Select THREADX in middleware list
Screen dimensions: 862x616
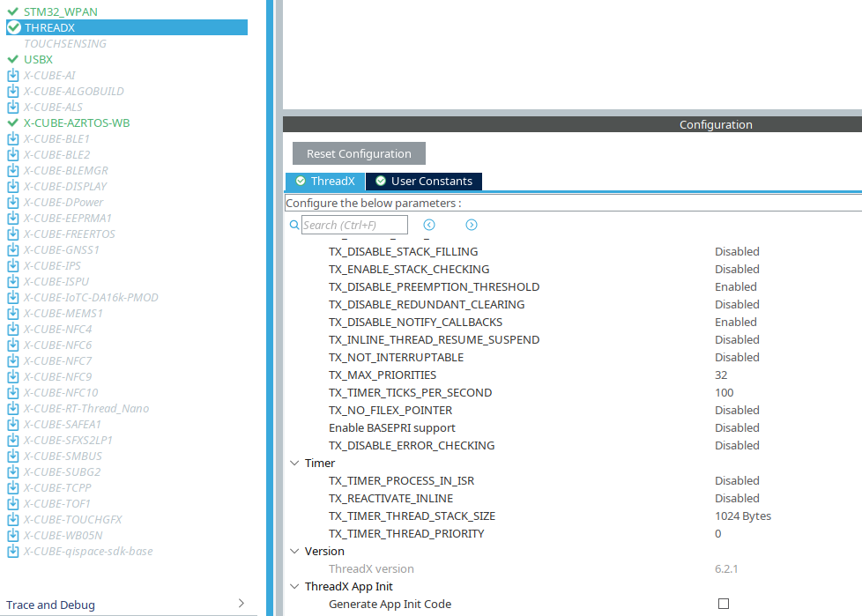127,27
